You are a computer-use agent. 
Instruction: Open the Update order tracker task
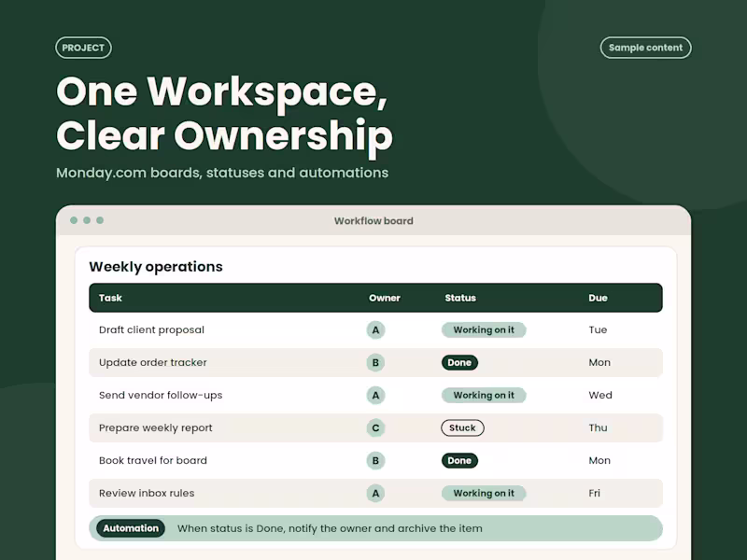click(153, 362)
